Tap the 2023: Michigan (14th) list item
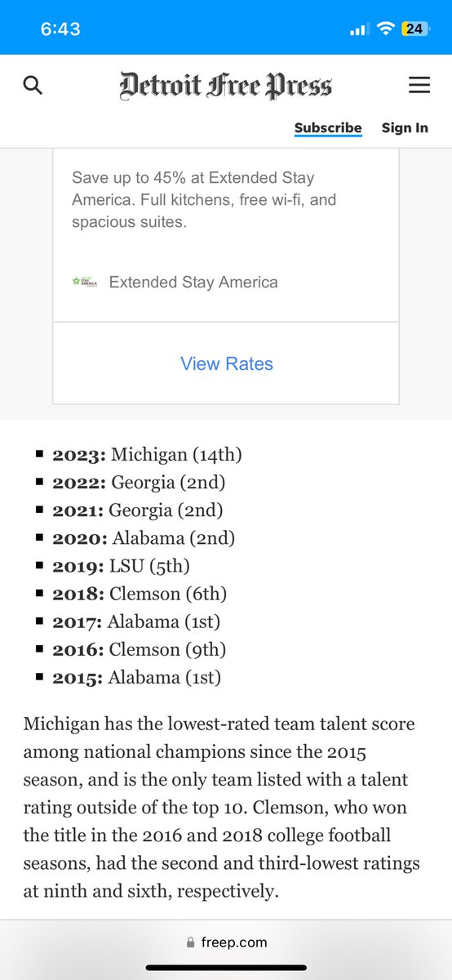Screen dimensions: 452x980 [x=147, y=454]
